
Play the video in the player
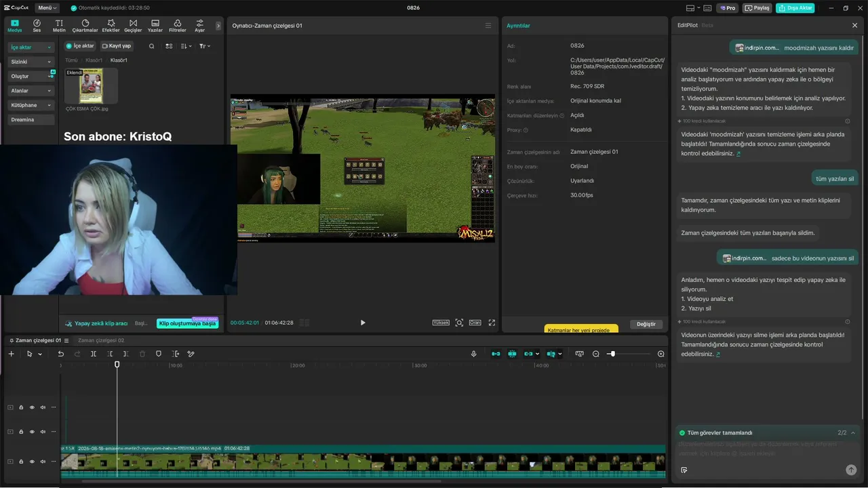363,323
